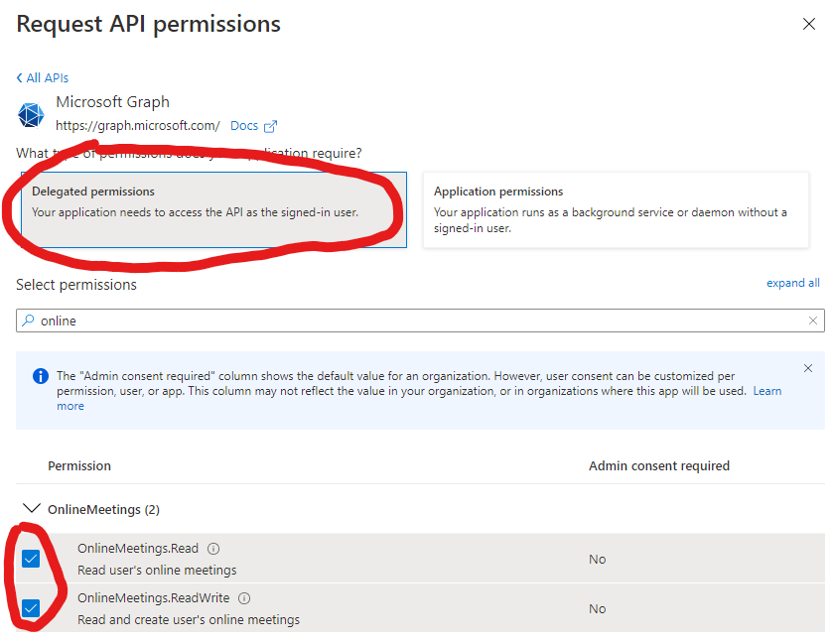Click 'Read user's online meetings' description
Screen dimensions: 833x644
click(x=157, y=571)
